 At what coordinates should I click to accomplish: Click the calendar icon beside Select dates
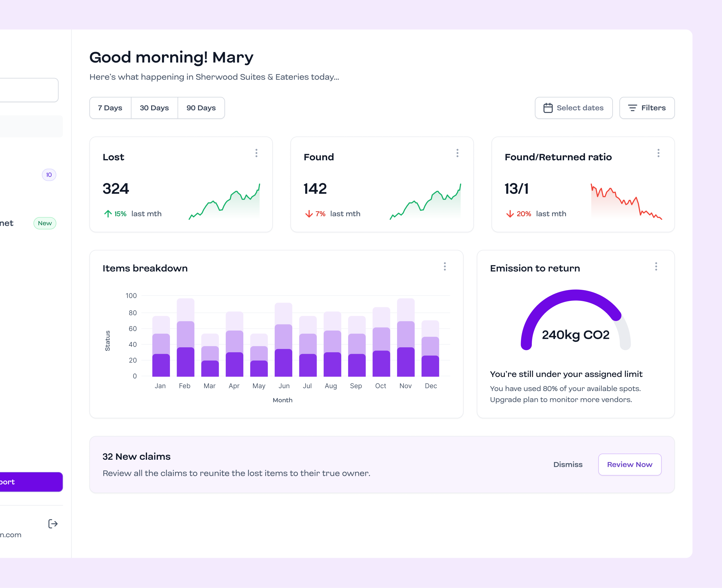click(549, 108)
